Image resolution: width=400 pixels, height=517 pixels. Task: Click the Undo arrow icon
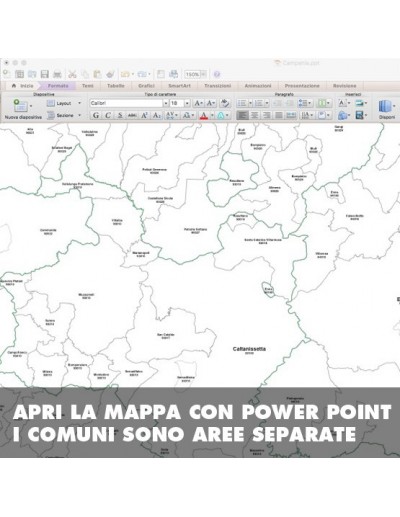tap(125, 74)
